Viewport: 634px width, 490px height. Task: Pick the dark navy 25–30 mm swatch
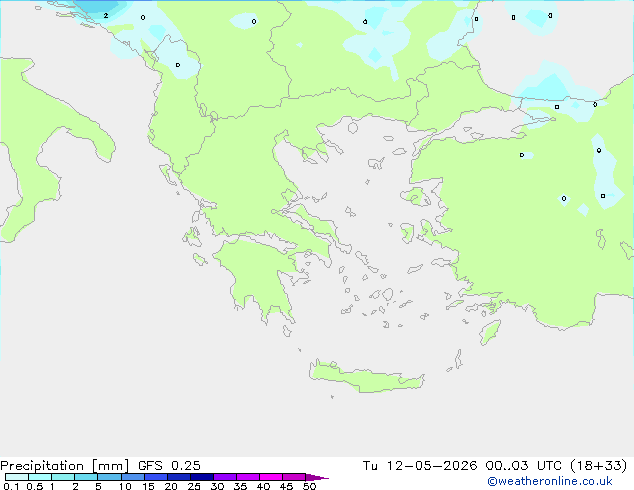point(202,477)
